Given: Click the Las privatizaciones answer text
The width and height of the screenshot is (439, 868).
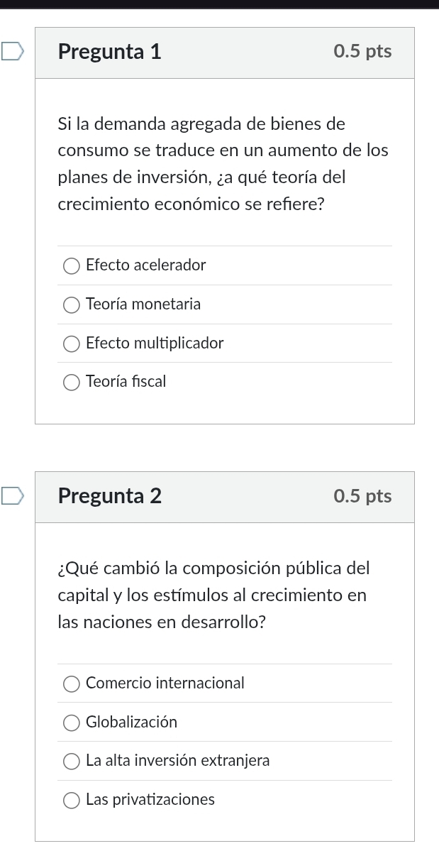Looking at the screenshot, I should point(150,800).
